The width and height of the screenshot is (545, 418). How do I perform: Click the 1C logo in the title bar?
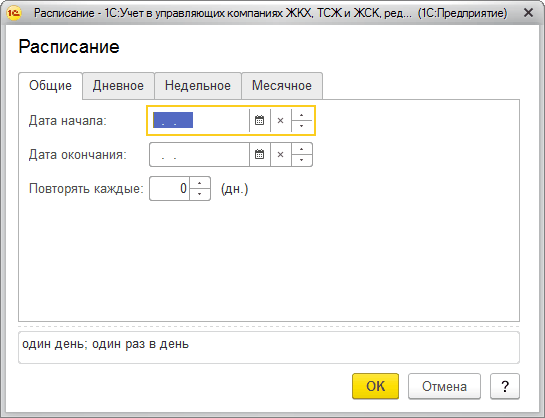[14, 13]
